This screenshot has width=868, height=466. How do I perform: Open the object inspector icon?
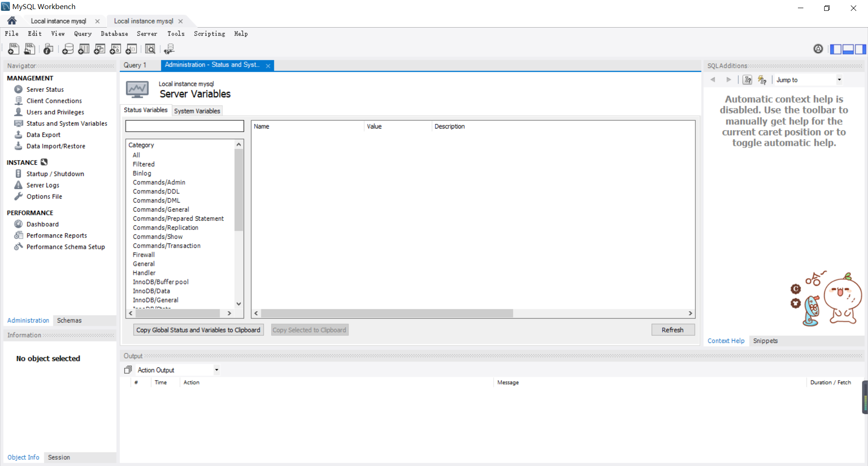48,49
